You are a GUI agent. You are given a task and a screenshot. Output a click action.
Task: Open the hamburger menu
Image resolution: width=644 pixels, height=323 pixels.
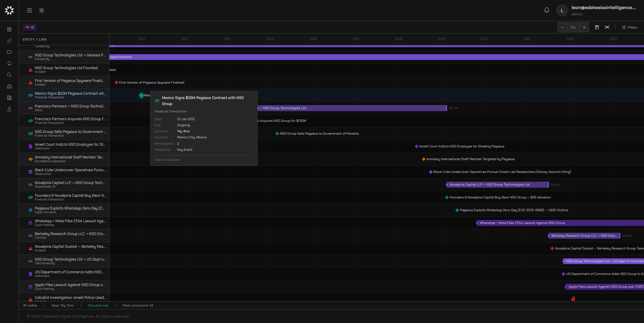click(30, 10)
